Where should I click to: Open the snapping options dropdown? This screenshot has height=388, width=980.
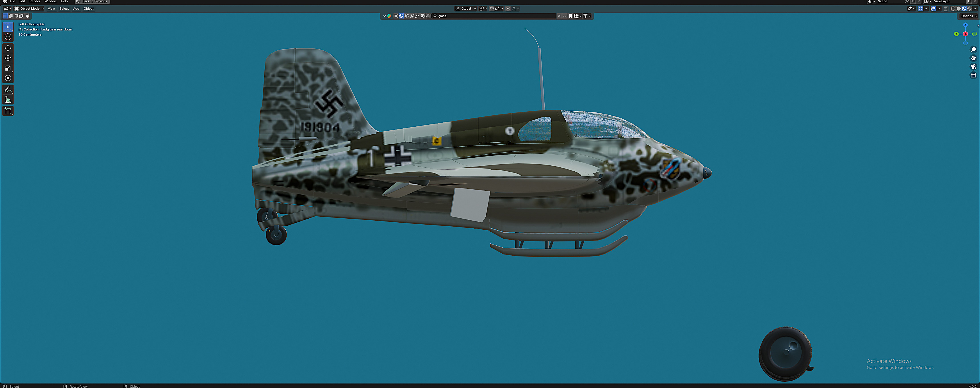(499, 8)
